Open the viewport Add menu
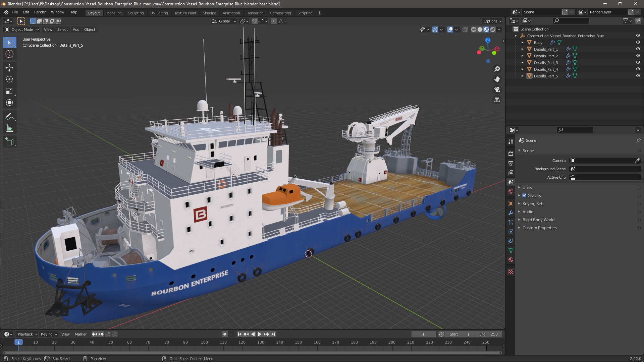 [76, 29]
